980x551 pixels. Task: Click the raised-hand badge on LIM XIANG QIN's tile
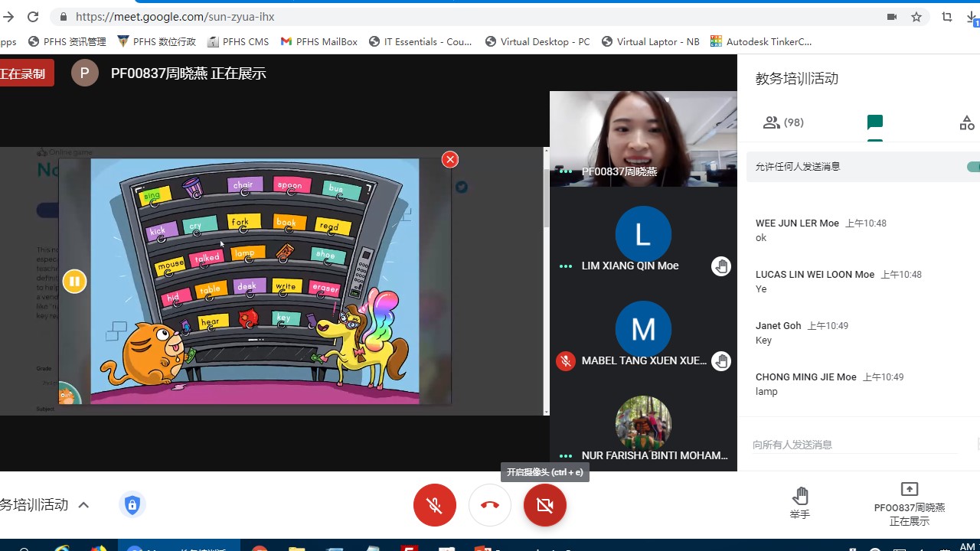[x=721, y=266]
